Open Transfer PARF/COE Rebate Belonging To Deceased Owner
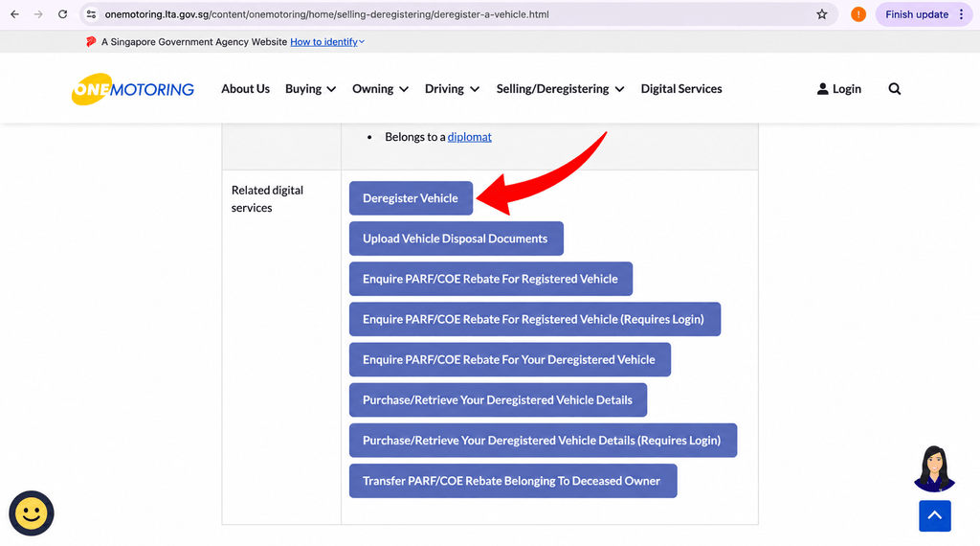 tap(513, 481)
